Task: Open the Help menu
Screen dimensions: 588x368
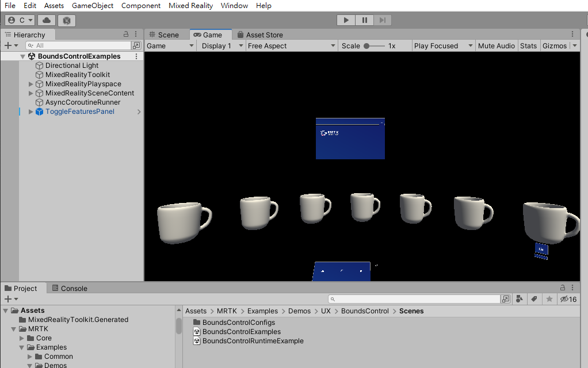Action: [x=264, y=6]
